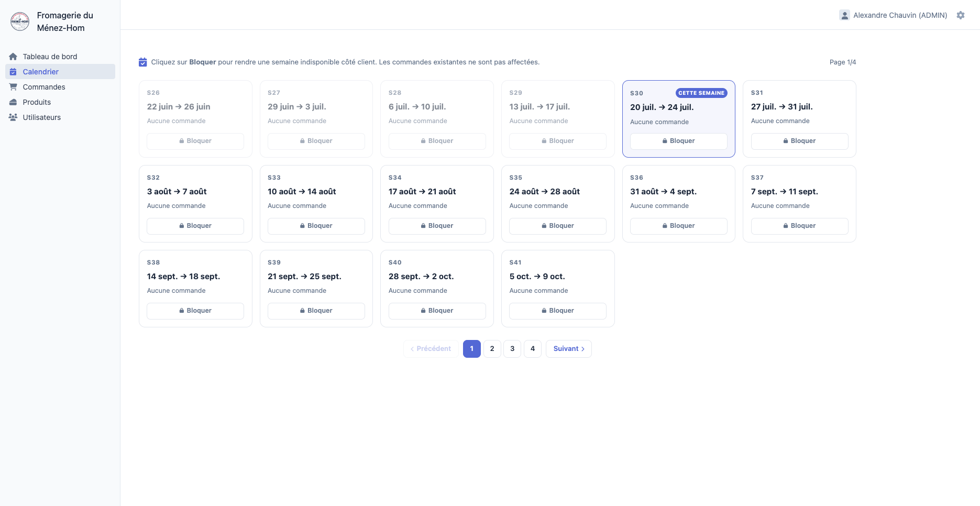The image size is (980, 506).
Task: Block week S38 (14 sept. → 18 sept.)
Action: point(195,311)
